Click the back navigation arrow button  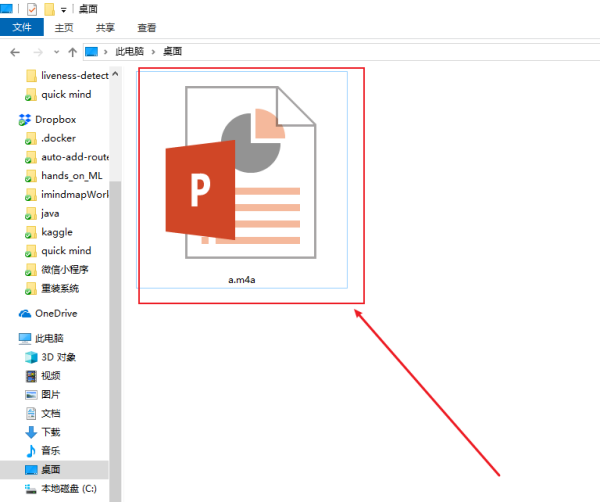tap(15, 51)
